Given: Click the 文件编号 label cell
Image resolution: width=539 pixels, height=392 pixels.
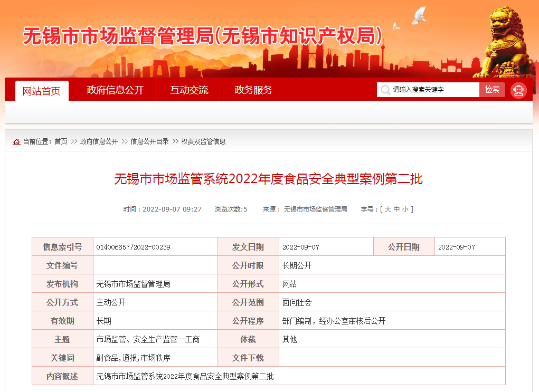Looking at the screenshot, I should 62,265.
